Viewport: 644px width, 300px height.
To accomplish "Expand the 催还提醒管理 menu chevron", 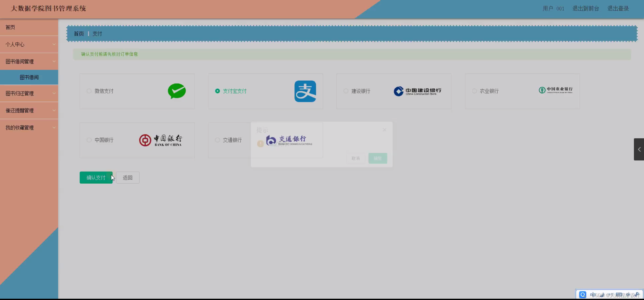I will (x=54, y=111).
